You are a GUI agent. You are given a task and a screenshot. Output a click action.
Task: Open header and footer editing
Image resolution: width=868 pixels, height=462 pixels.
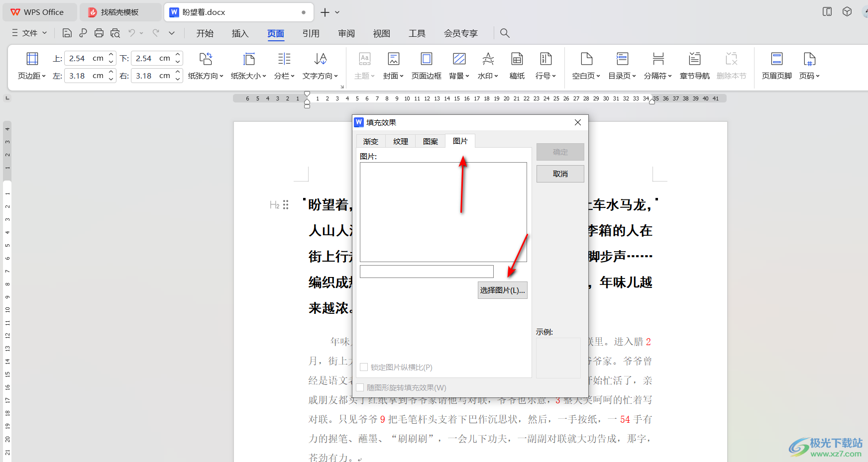click(776, 66)
